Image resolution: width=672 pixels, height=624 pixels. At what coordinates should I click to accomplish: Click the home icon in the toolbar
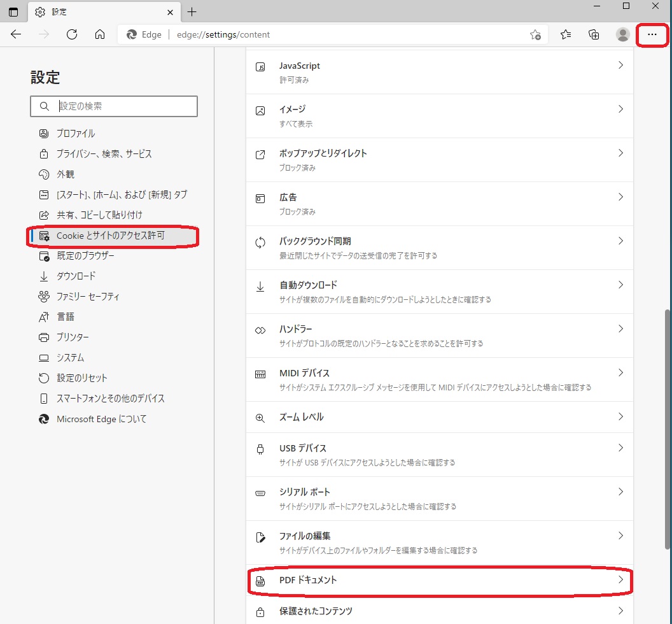point(100,34)
